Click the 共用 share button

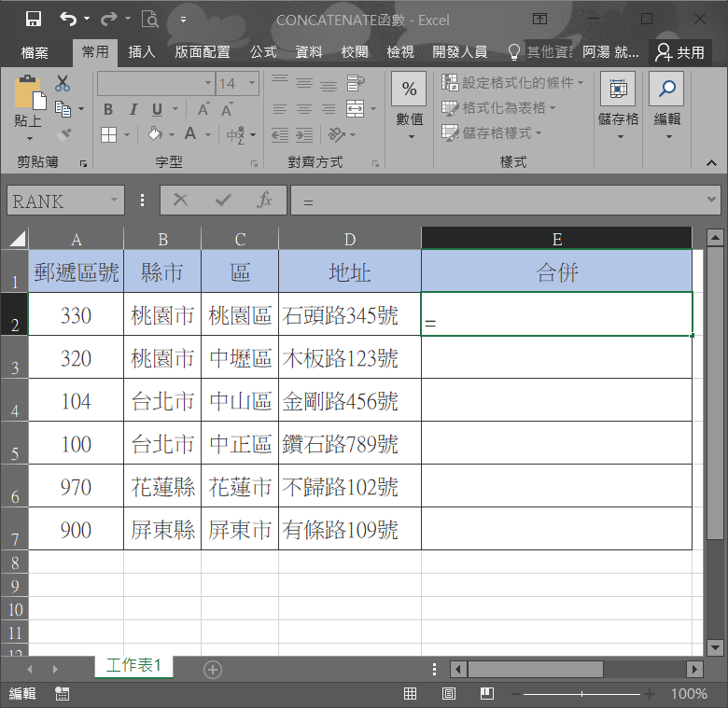click(680, 52)
